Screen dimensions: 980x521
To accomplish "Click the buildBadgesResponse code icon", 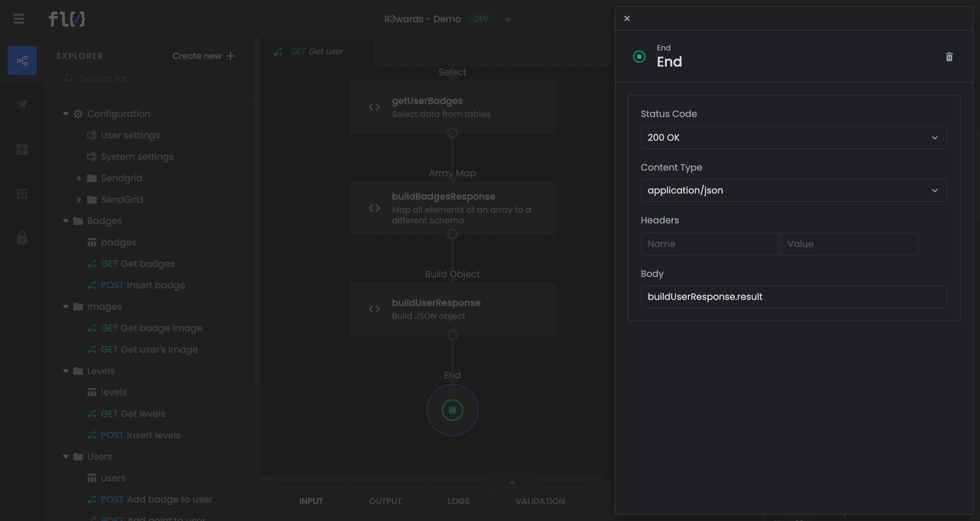I will click(x=374, y=208).
